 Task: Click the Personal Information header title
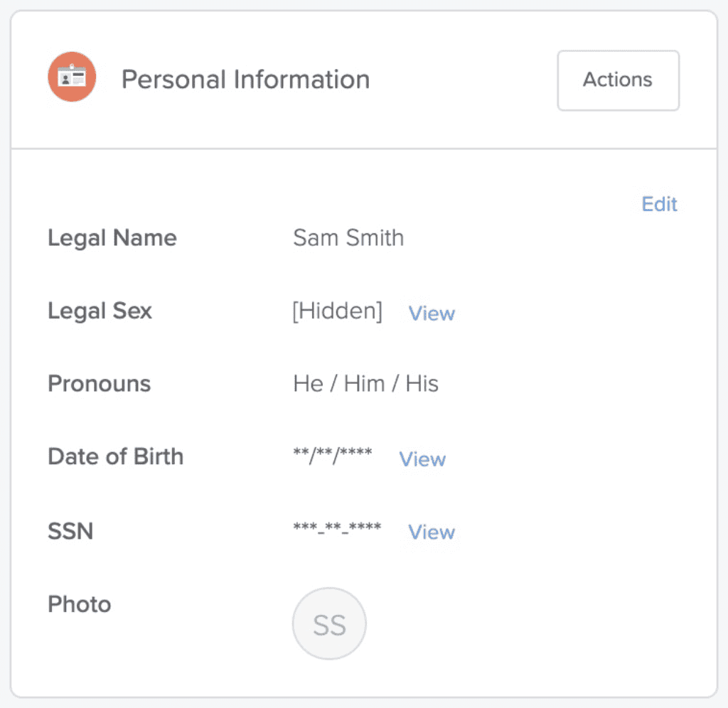[x=245, y=80]
